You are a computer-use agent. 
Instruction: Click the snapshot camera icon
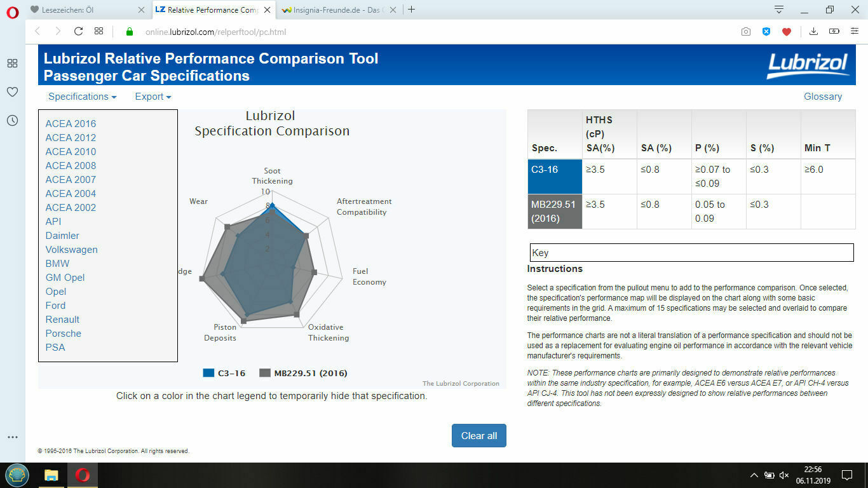point(746,32)
